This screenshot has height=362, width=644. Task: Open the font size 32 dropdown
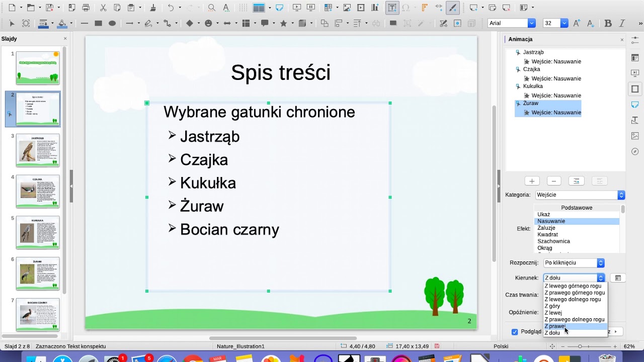(564, 23)
